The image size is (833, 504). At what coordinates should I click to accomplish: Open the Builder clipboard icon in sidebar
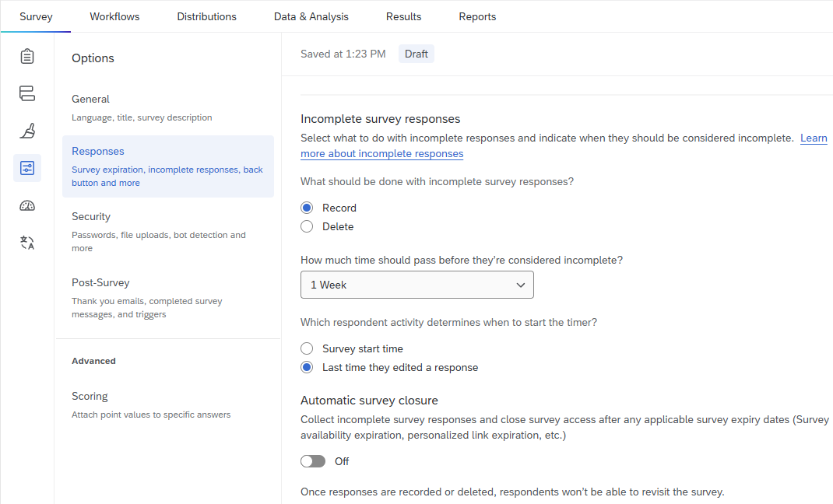point(27,56)
